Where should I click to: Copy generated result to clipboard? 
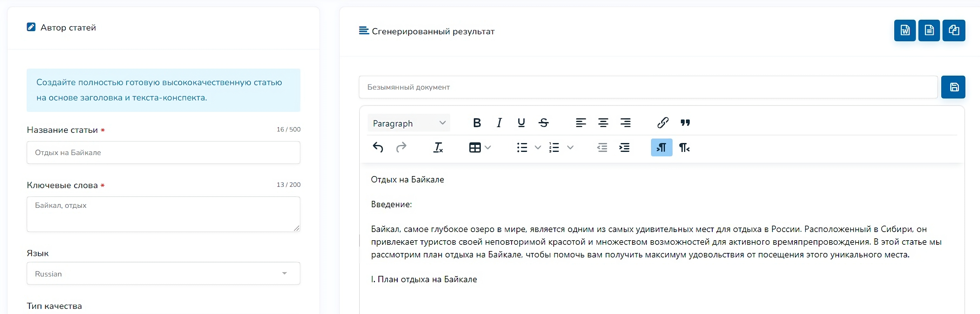[x=954, y=30]
